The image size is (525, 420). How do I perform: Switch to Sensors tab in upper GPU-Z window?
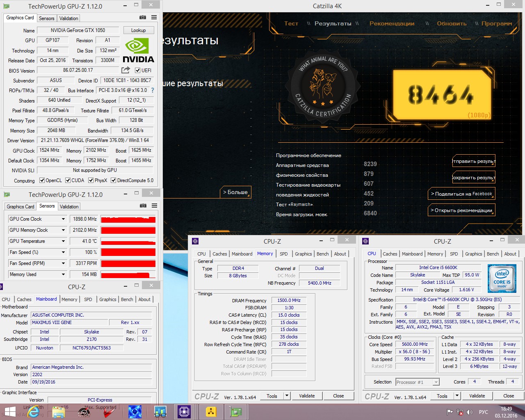46,18
